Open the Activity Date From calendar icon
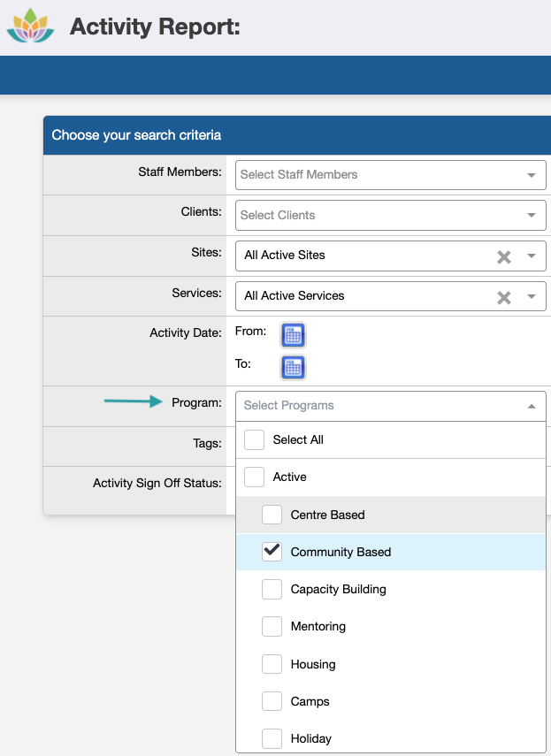Screen dimensions: 551x756 (293, 335)
